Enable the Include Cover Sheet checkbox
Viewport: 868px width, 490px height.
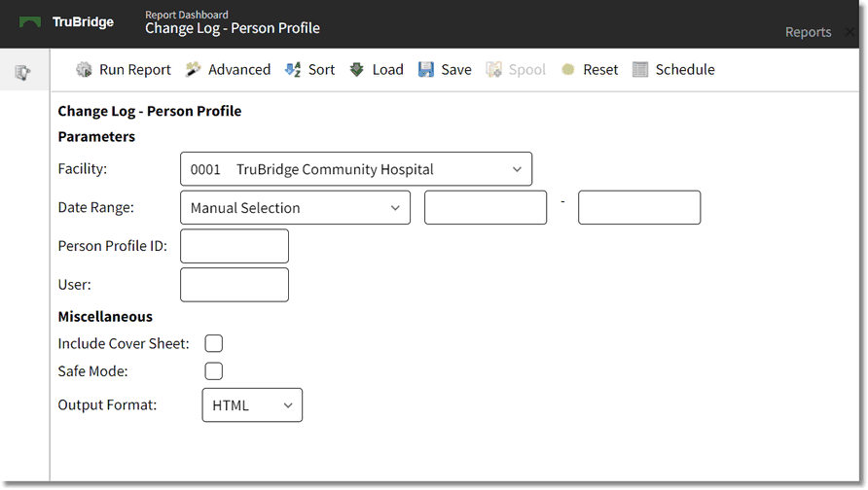click(213, 343)
